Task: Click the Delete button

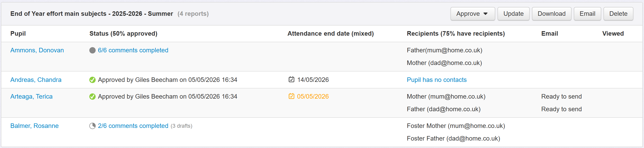Action: [x=618, y=14]
